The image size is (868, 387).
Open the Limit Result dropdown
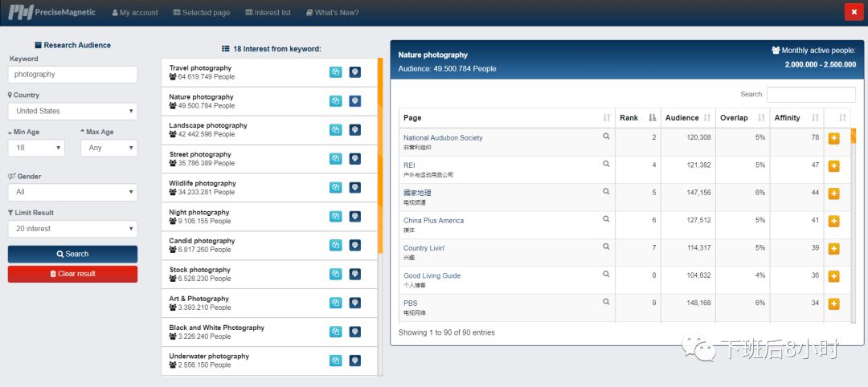click(x=72, y=229)
